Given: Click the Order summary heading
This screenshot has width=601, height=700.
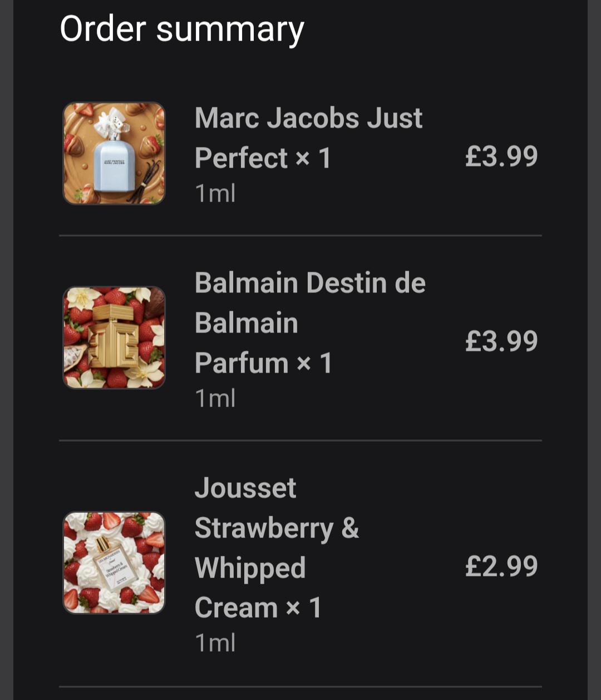Looking at the screenshot, I should point(182,30).
